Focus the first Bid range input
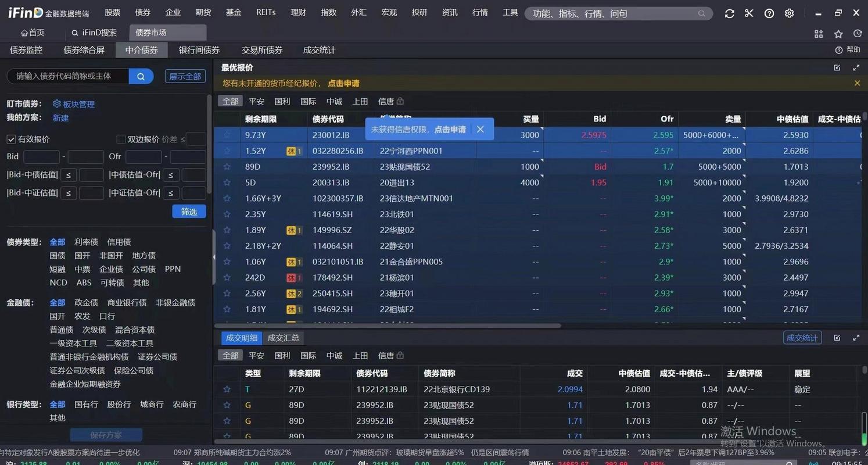This screenshot has height=465, width=868. (41, 157)
